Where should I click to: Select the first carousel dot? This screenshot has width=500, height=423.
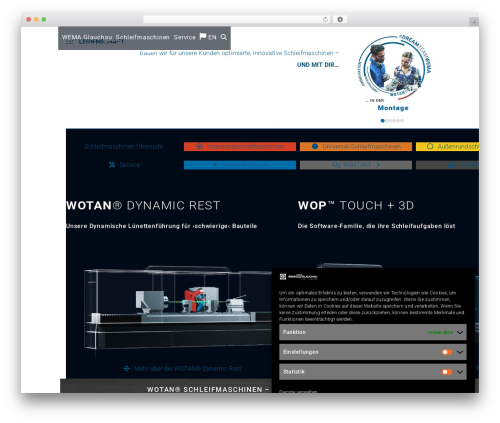click(382, 121)
